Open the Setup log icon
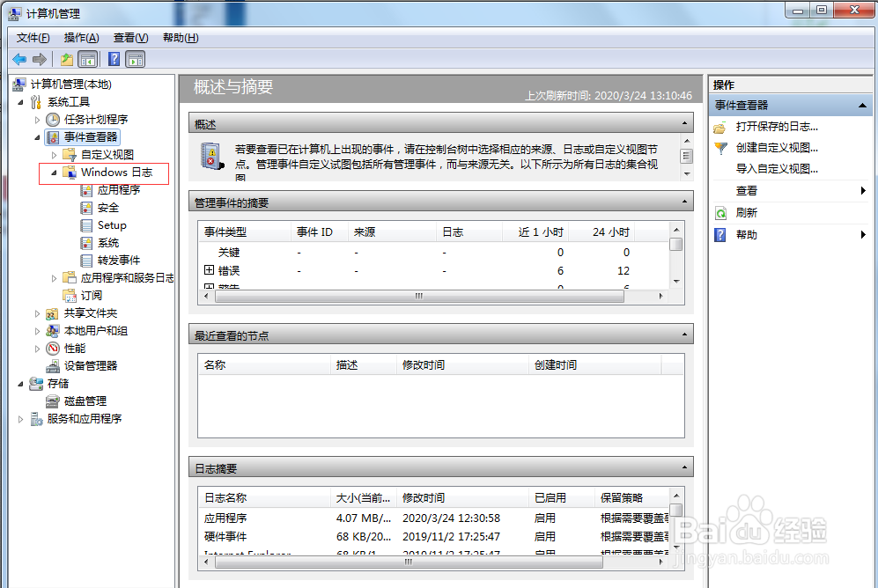 point(86,225)
